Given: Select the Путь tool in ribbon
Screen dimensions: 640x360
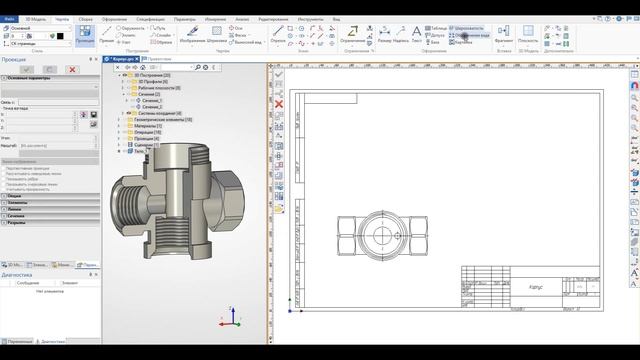Looking at the screenshot, I should 158,28.
